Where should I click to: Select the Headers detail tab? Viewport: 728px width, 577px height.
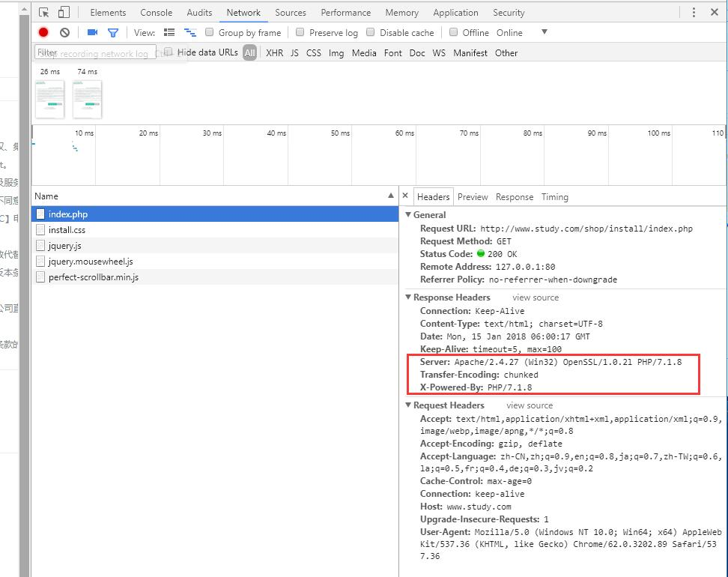pos(433,197)
